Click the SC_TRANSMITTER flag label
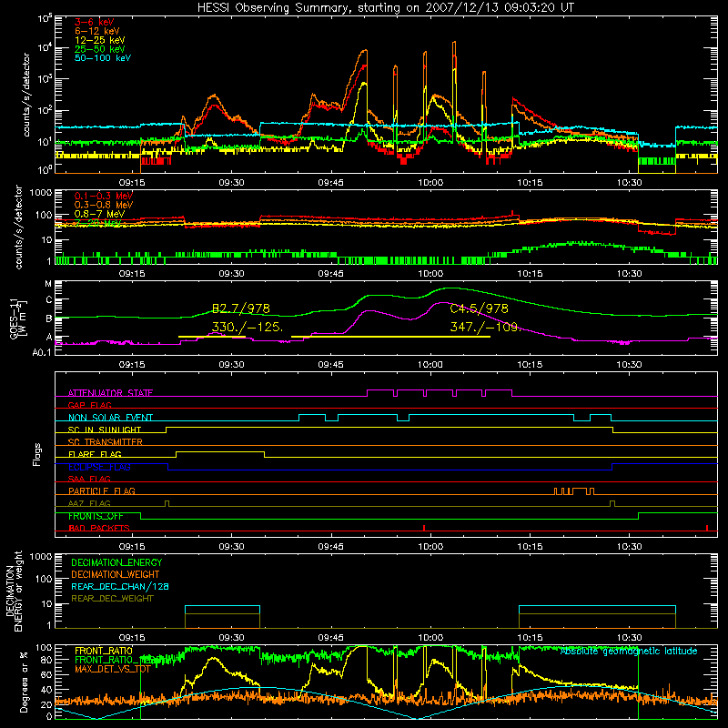This screenshot has width=728, height=728. coord(106,442)
